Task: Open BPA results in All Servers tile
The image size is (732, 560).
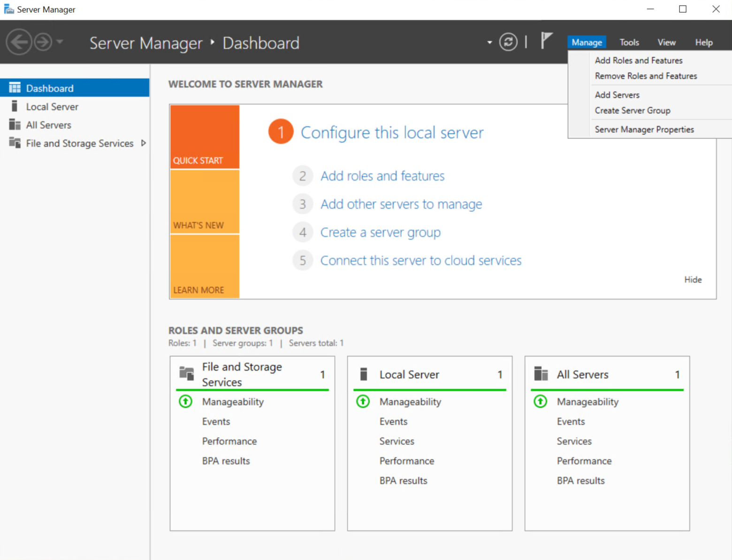Action: [x=581, y=480]
